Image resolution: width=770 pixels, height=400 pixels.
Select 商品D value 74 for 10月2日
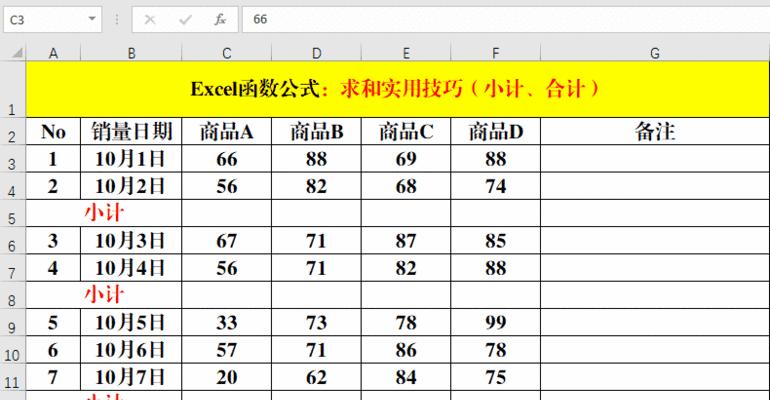(495, 186)
